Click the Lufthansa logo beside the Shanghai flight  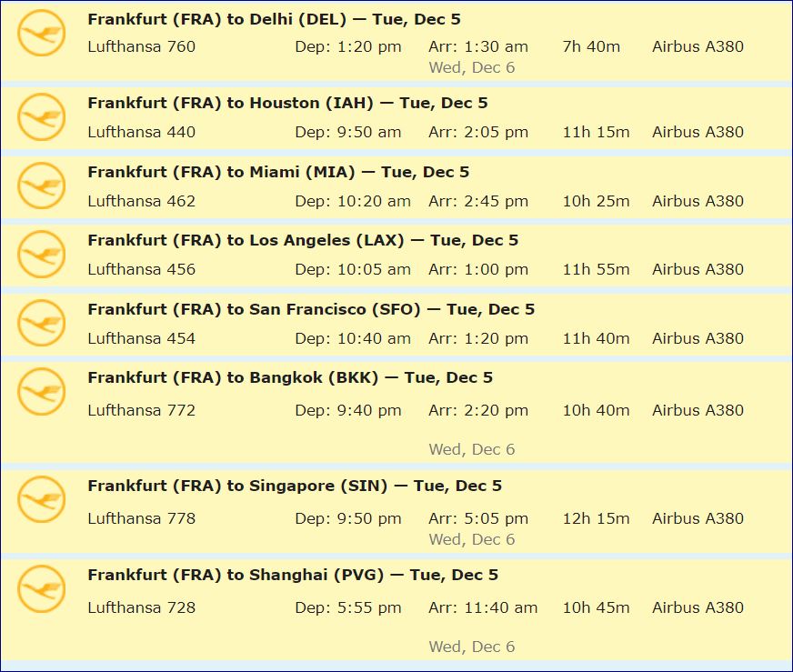pyautogui.click(x=42, y=589)
